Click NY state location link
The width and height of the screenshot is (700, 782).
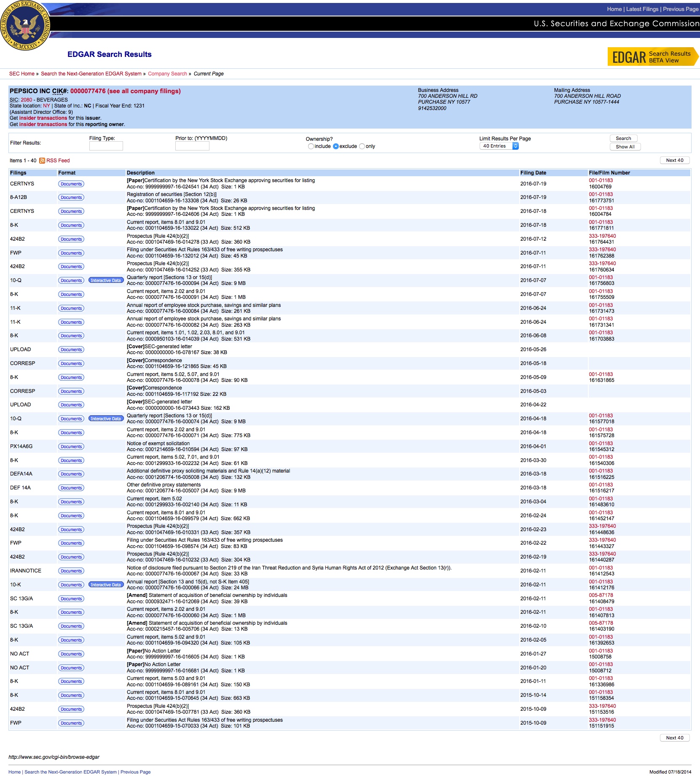click(x=46, y=106)
